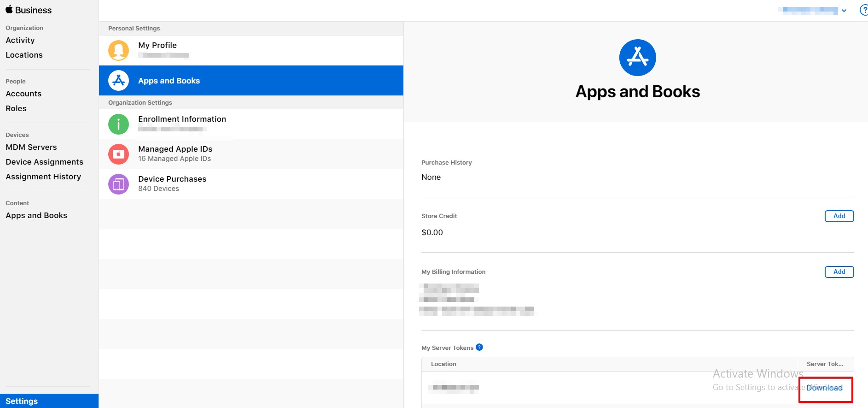Click the purple Device Purchases icon
Screen dimensions: 868x408
[118, 184]
